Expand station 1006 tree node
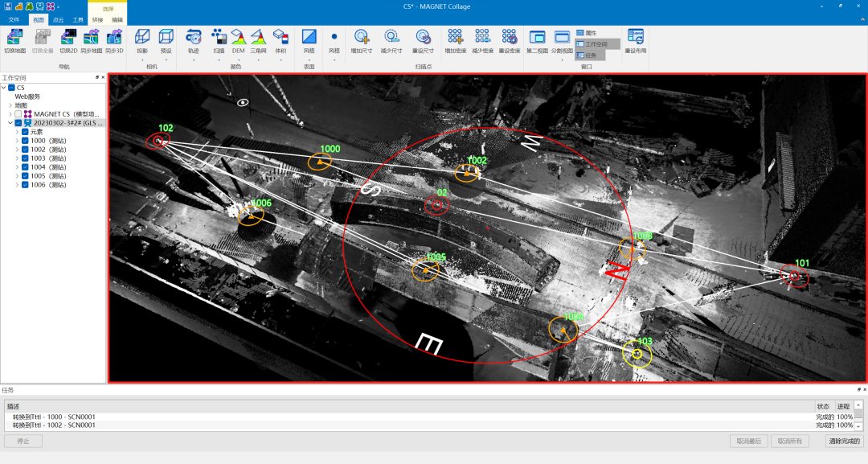The width and height of the screenshot is (868, 464). click(17, 185)
